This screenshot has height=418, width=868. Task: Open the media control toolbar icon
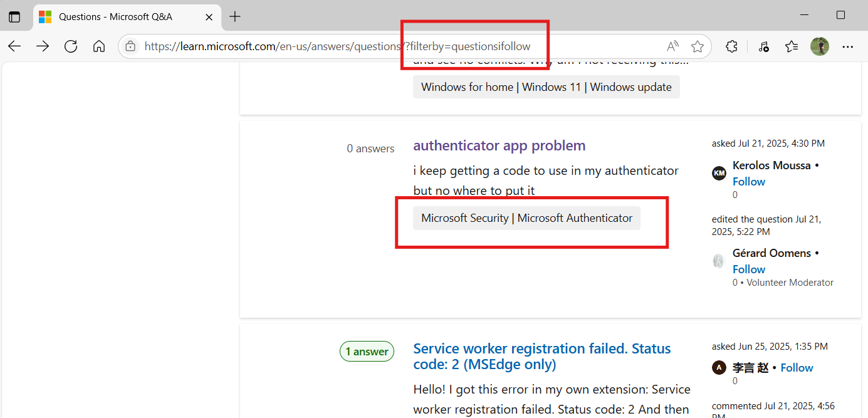pos(763,46)
